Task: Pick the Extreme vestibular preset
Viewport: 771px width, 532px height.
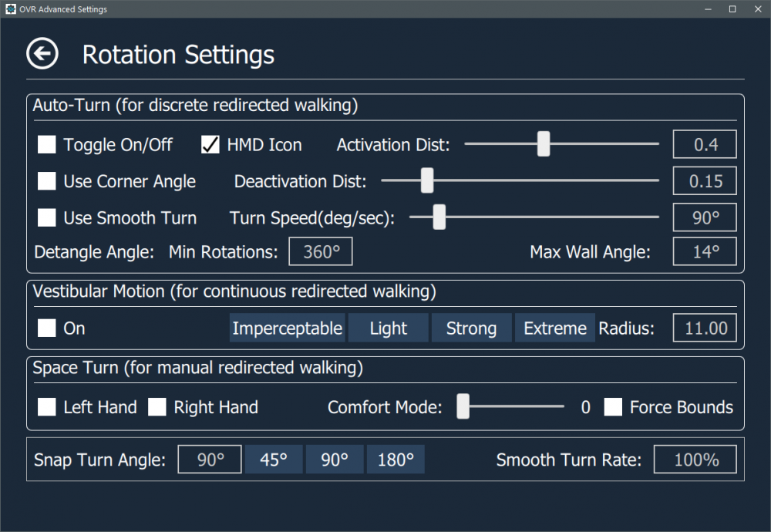Action: click(x=555, y=328)
